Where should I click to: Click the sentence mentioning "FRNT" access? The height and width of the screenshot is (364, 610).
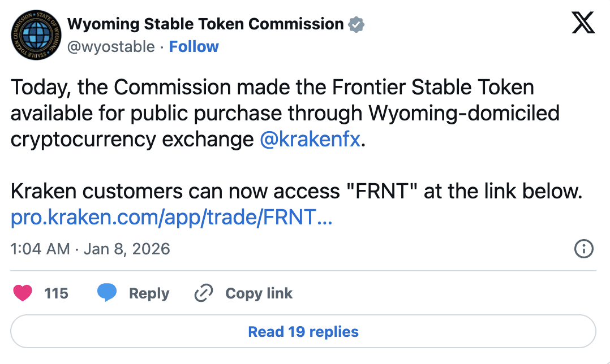pyautogui.click(x=296, y=192)
